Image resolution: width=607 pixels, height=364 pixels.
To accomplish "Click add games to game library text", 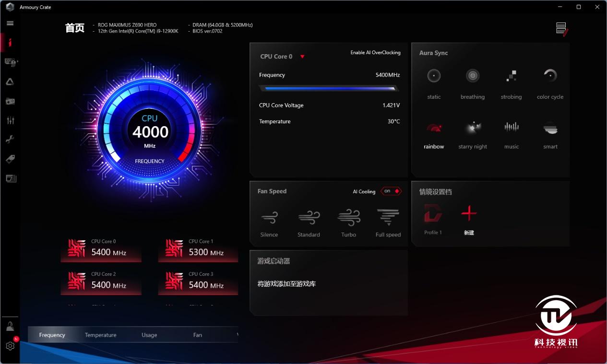I will click(x=286, y=284).
